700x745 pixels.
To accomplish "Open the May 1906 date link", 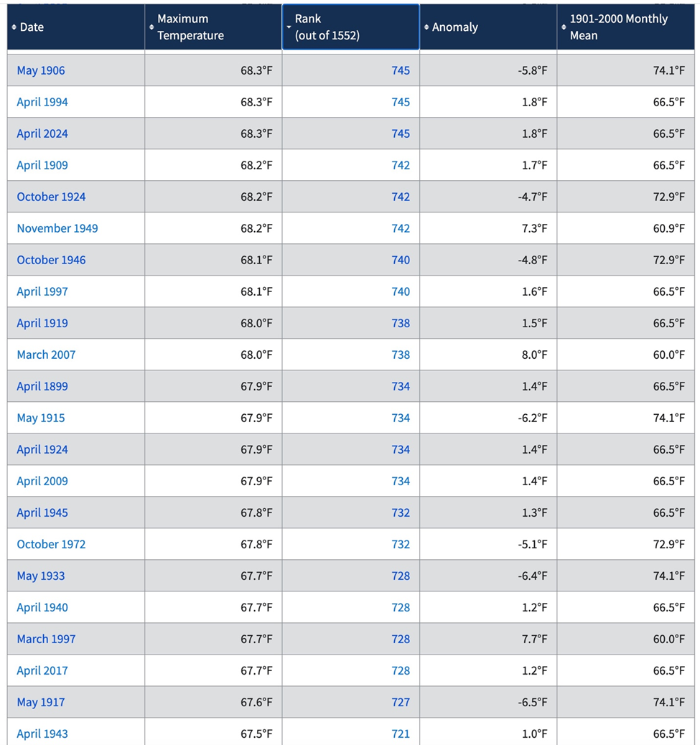I will (41, 70).
